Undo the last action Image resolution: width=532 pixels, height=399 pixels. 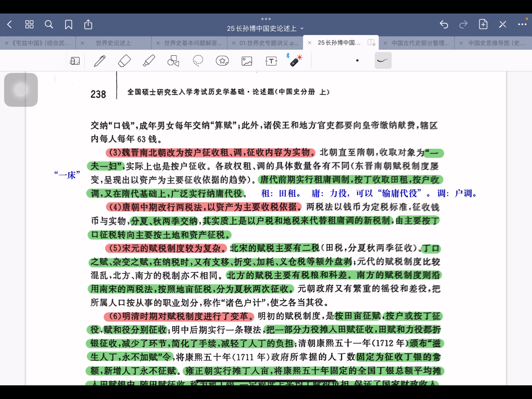click(x=444, y=24)
